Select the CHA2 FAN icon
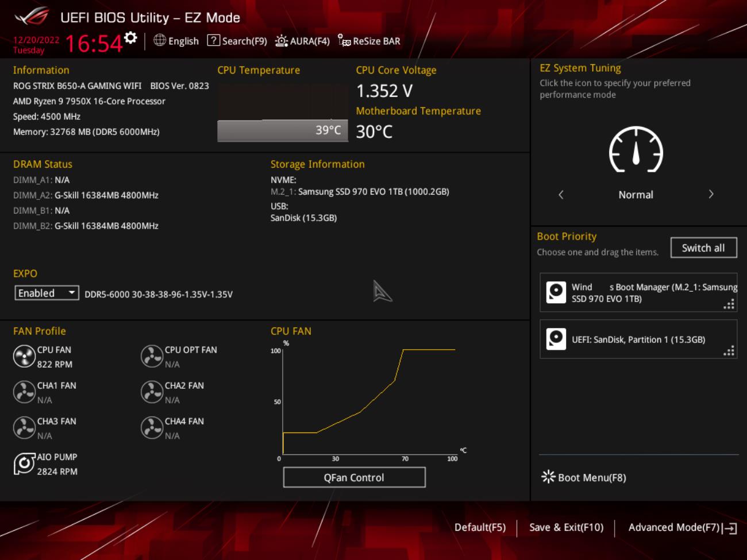 152,392
